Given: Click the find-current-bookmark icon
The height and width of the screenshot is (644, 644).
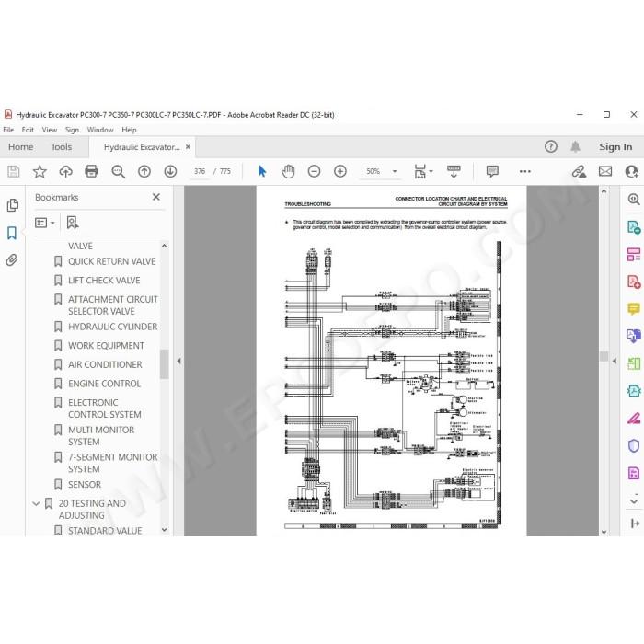Looking at the screenshot, I should (73, 223).
